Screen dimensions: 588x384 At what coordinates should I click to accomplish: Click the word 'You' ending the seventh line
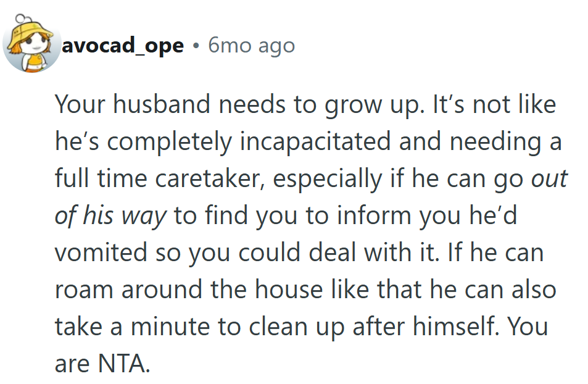click(529, 327)
